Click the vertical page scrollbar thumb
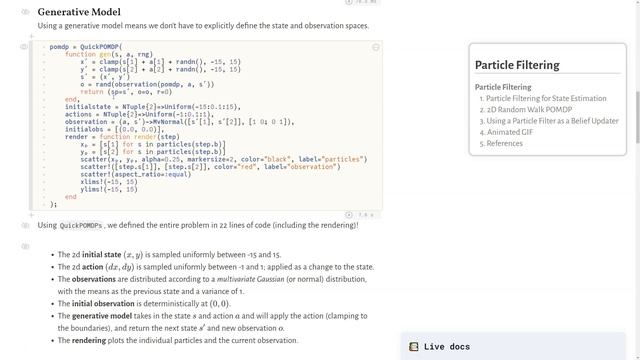This screenshot has height=360, width=640. (638, 117)
